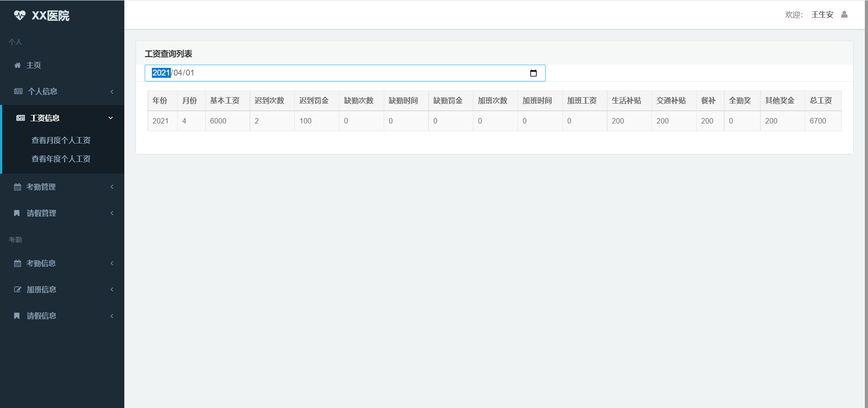Image resolution: width=868 pixels, height=408 pixels.
Task: Click the user avatar icon at top right
Action: 844,14
